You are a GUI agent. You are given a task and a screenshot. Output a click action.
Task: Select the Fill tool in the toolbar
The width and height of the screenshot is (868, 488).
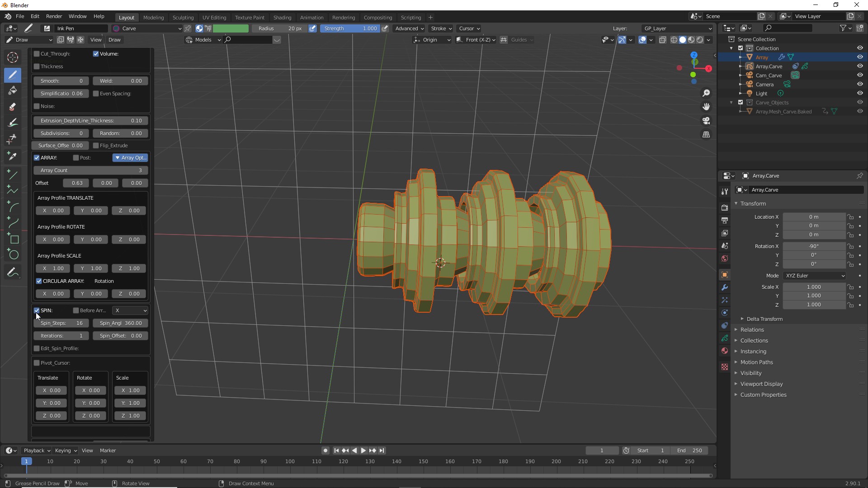tap(13, 90)
